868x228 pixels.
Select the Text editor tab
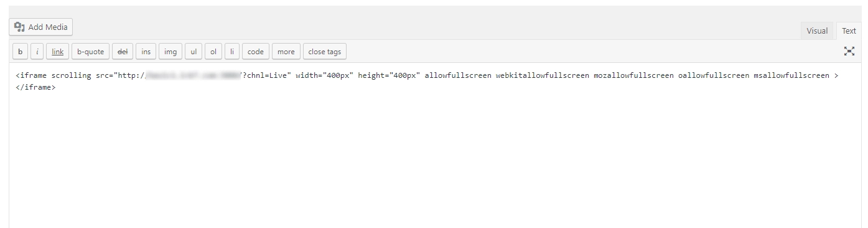[849, 31]
